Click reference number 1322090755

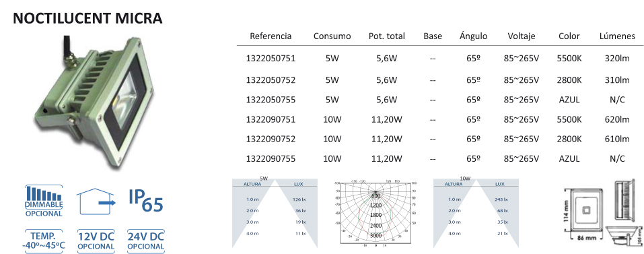tap(271, 158)
